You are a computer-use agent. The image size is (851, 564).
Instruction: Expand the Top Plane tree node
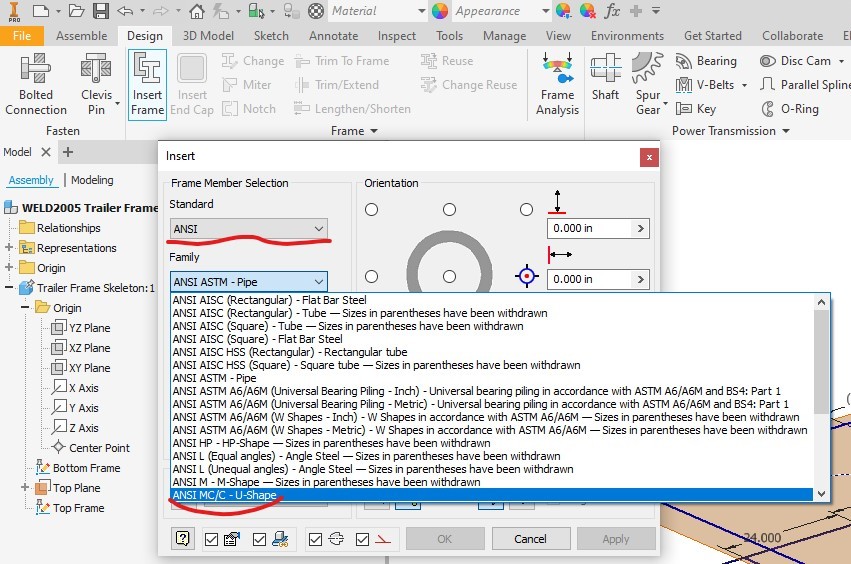pyautogui.click(x=25, y=487)
